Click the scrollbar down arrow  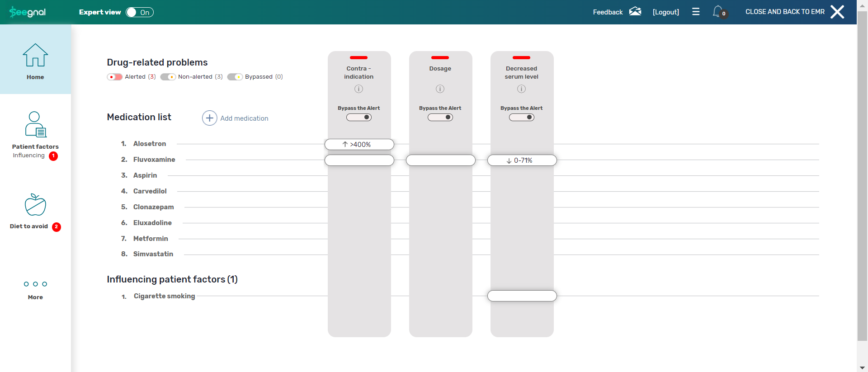click(863, 368)
